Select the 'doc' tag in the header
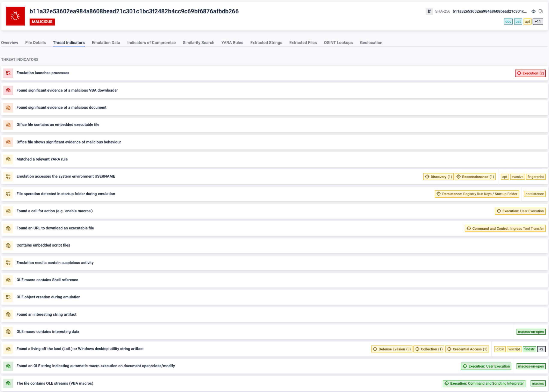Viewport: 549px width, 392px height. click(x=508, y=21)
